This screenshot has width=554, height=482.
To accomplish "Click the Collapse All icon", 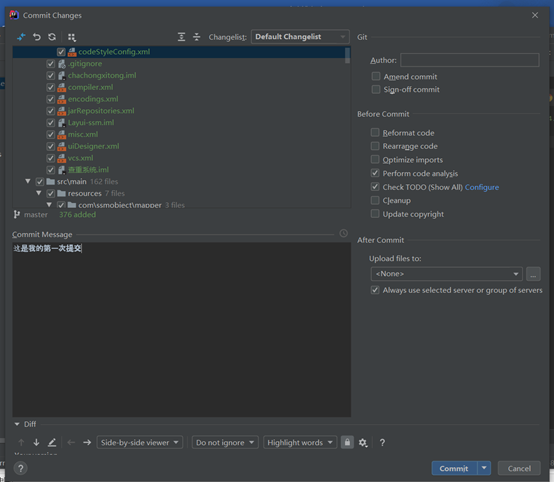I will tap(197, 37).
